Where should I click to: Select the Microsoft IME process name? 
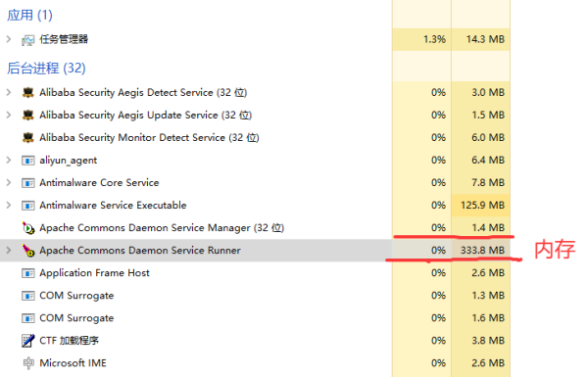[x=73, y=362]
